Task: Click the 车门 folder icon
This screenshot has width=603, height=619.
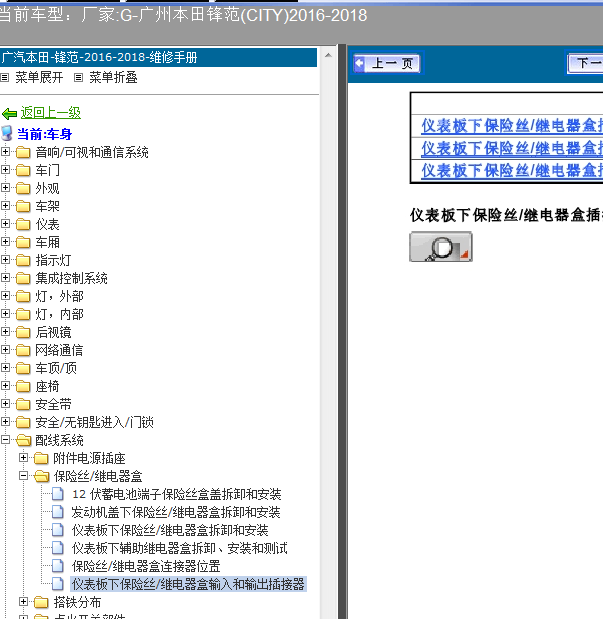Action: 23,170
